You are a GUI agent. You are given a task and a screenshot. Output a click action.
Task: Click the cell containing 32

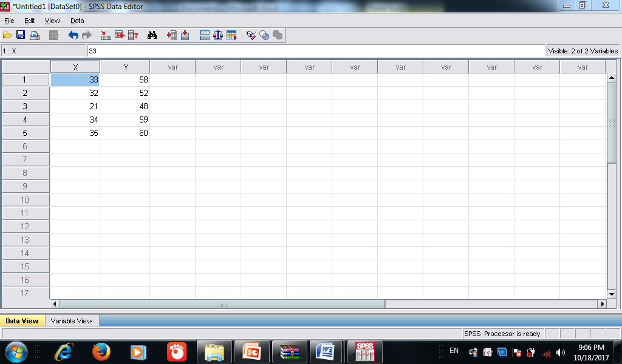coord(75,93)
